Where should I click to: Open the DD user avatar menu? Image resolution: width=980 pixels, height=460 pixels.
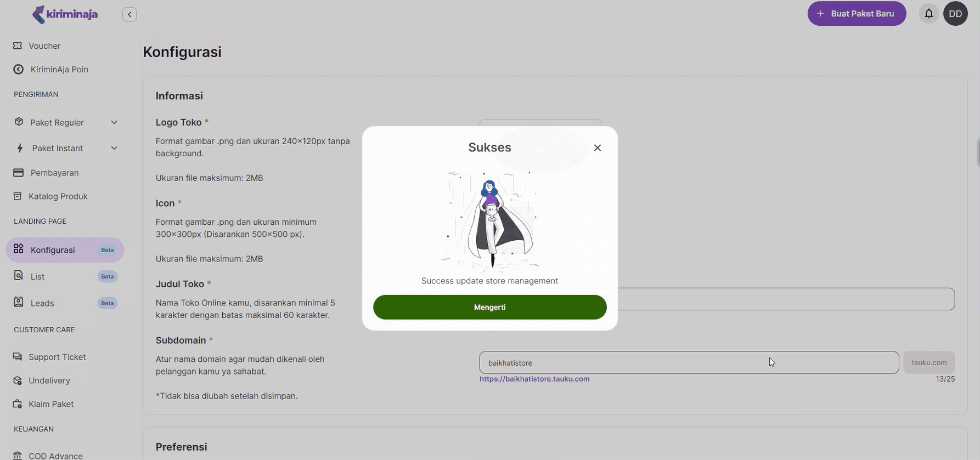955,14
